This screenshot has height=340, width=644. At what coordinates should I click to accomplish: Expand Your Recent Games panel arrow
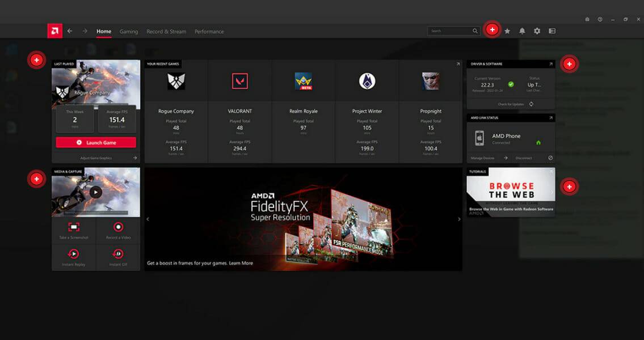(458, 64)
